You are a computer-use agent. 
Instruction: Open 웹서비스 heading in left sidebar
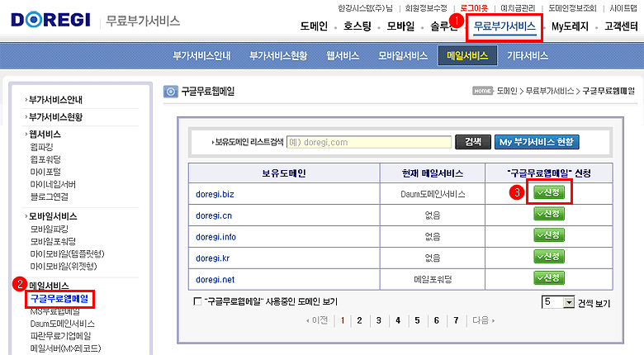pyautogui.click(x=45, y=135)
